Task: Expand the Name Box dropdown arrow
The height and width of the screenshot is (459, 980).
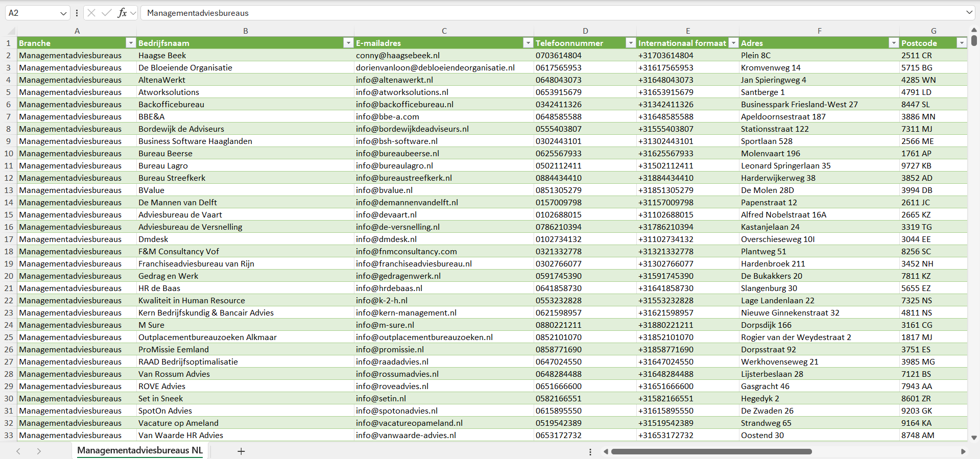Action: point(63,13)
